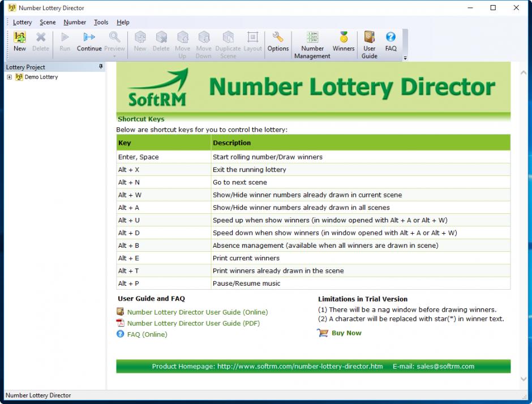Click the 'Lottery Project' panel title

(25, 67)
